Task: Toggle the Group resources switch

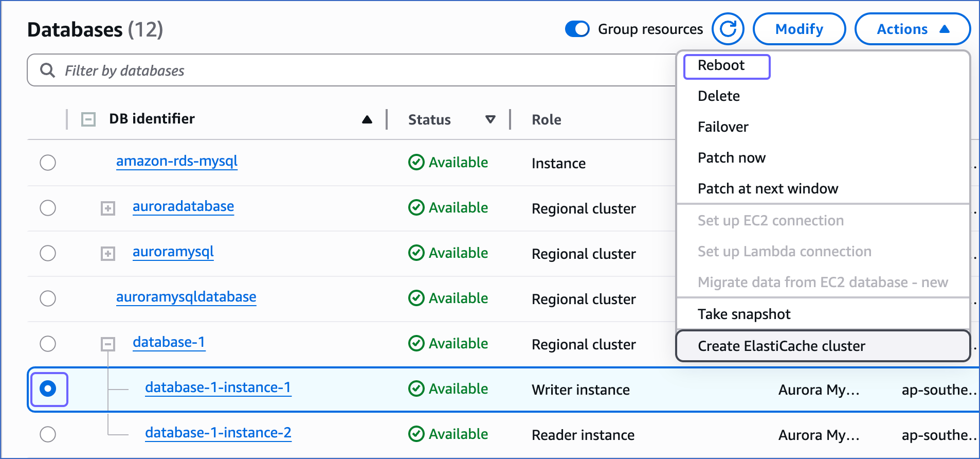Action: coord(577,29)
